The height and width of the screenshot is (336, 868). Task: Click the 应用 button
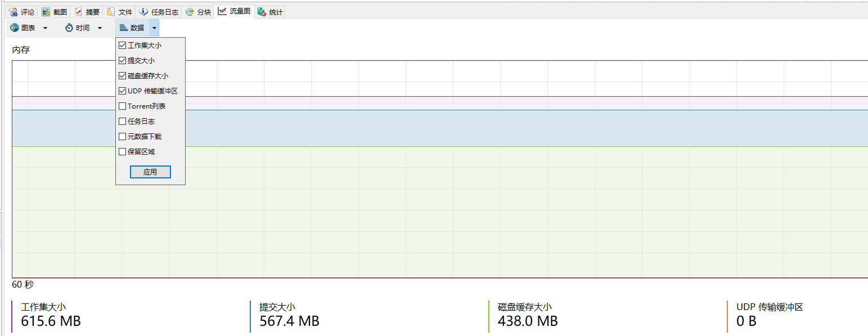pyautogui.click(x=150, y=172)
